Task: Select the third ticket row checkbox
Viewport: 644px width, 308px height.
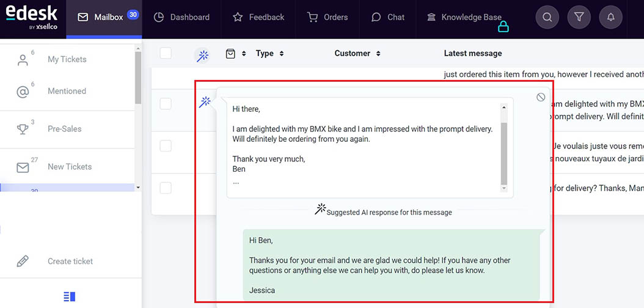Action: pyautogui.click(x=166, y=145)
